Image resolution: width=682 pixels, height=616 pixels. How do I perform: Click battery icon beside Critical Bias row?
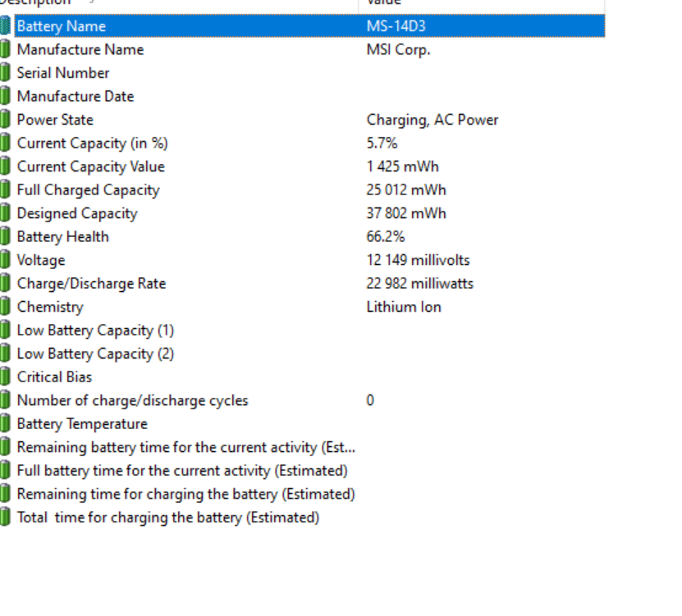coord(5,377)
